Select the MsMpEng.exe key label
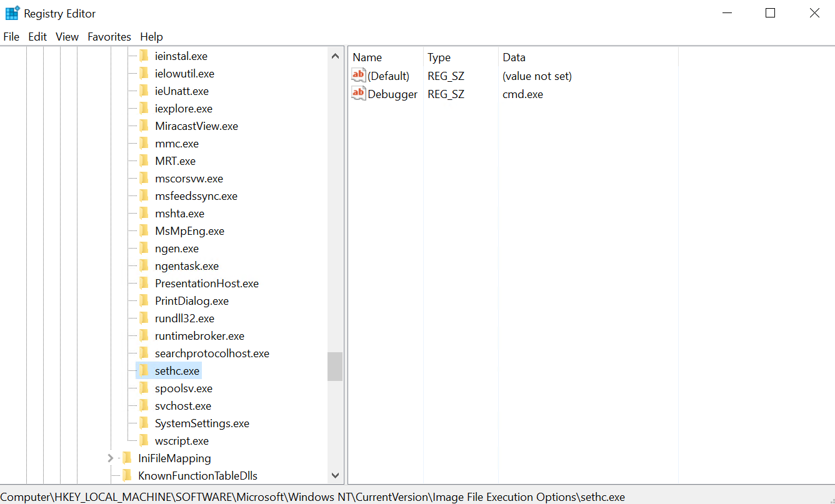 click(189, 231)
